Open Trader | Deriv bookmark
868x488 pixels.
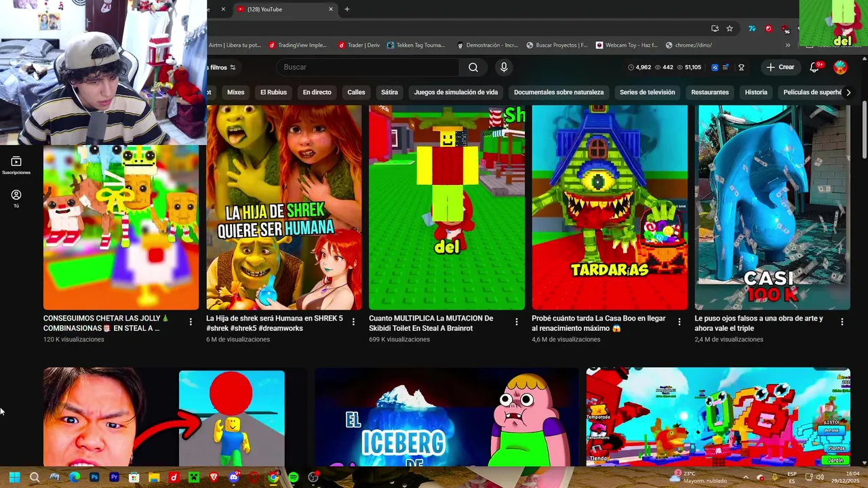(x=359, y=45)
